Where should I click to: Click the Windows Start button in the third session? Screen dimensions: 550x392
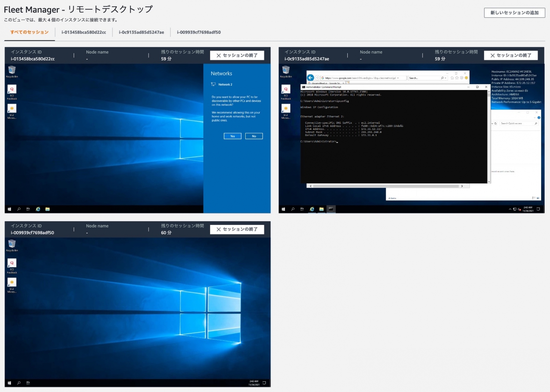pos(9,383)
